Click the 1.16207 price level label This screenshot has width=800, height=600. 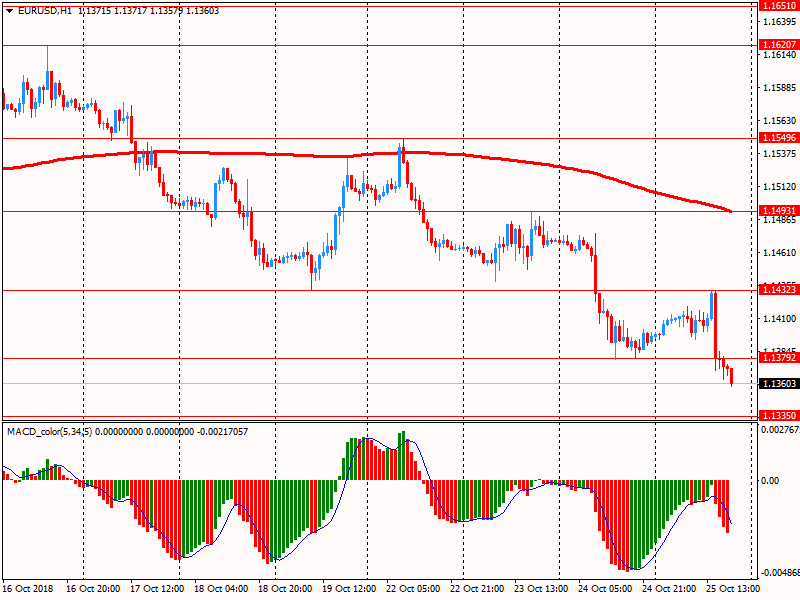[779, 45]
